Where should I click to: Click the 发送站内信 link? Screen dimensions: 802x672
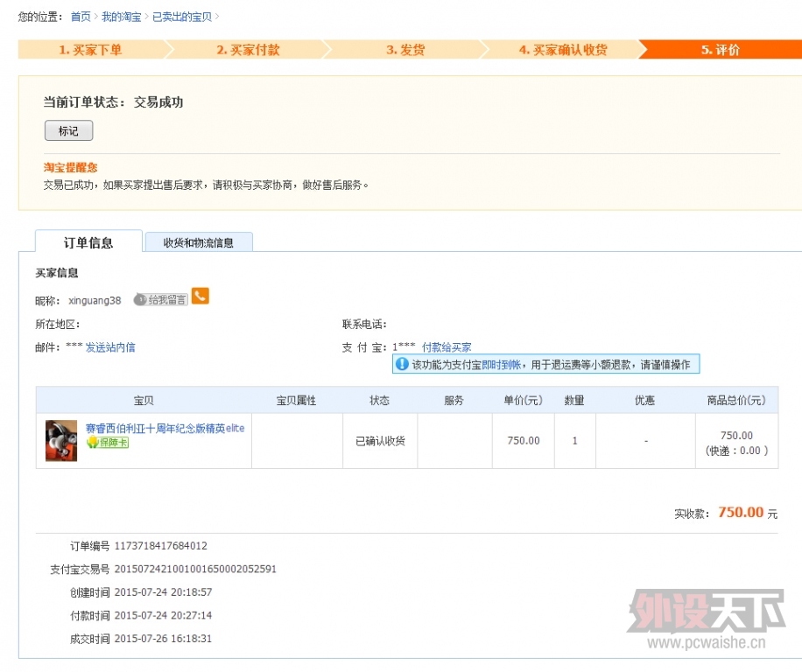tap(110, 347)
